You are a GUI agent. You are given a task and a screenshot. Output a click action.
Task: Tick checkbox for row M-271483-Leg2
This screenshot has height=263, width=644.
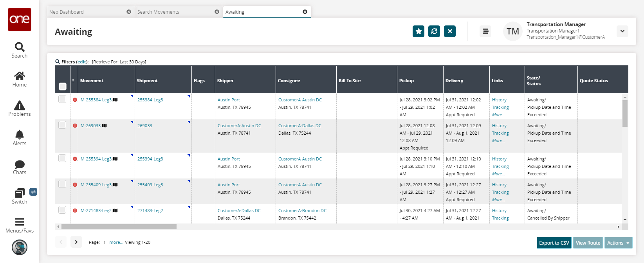(x=62, y=210)
